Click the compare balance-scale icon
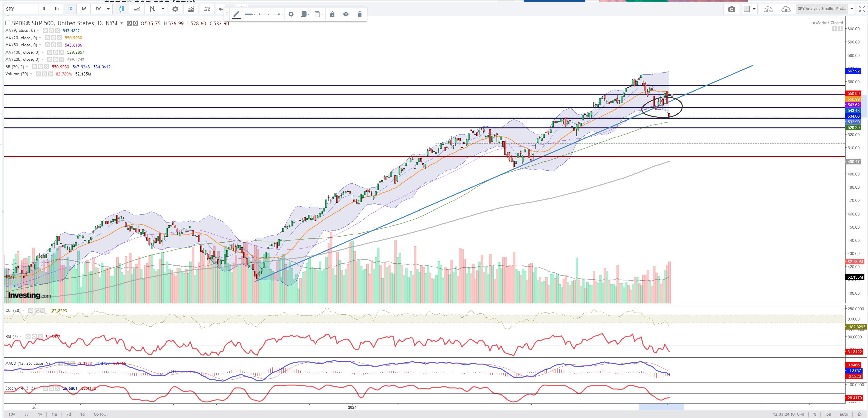This screenshot has height=418, width=868. click(x=207, y=9)
